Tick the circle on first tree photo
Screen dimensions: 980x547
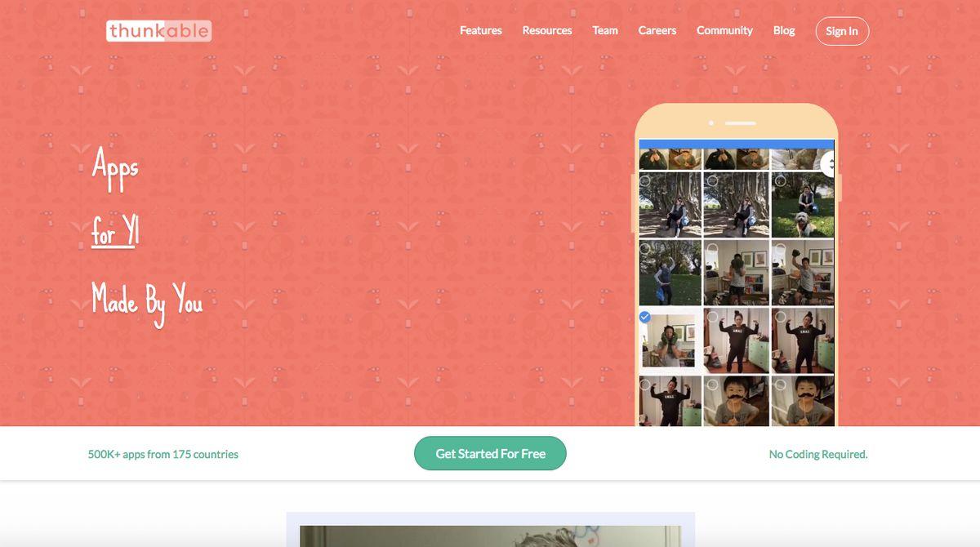tap(645, 180)
